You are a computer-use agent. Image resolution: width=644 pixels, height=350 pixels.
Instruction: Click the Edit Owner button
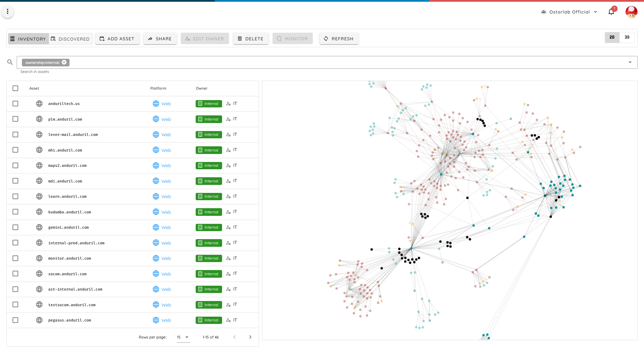coord(204,39)
